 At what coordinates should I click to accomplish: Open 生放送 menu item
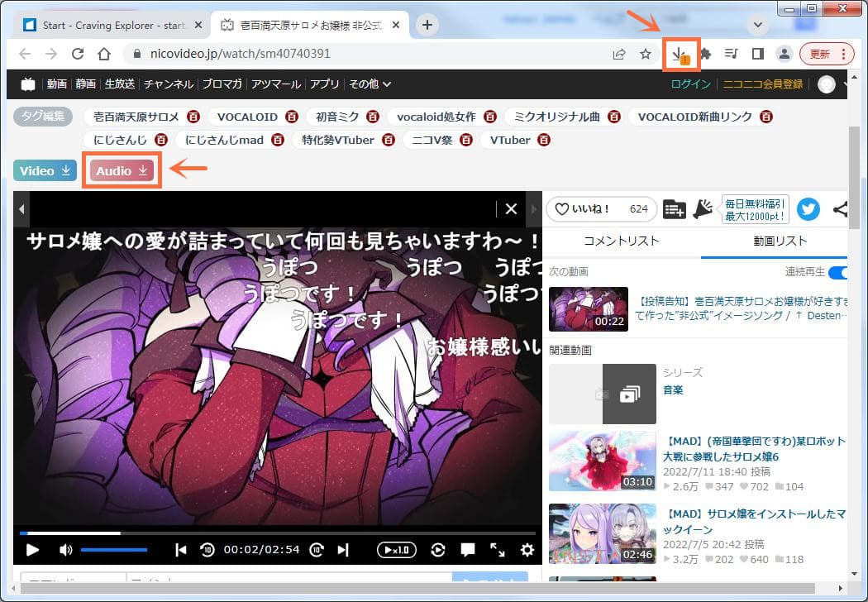[120, 84]
